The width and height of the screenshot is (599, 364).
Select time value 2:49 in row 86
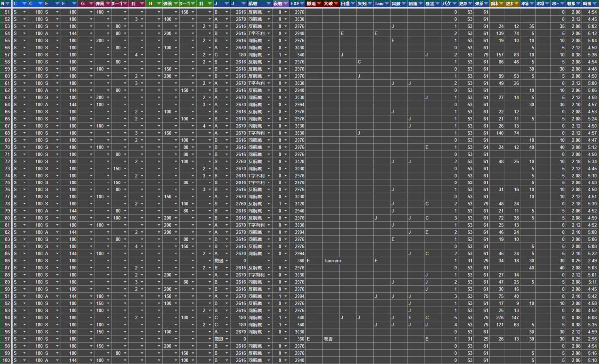pos(590,260)
